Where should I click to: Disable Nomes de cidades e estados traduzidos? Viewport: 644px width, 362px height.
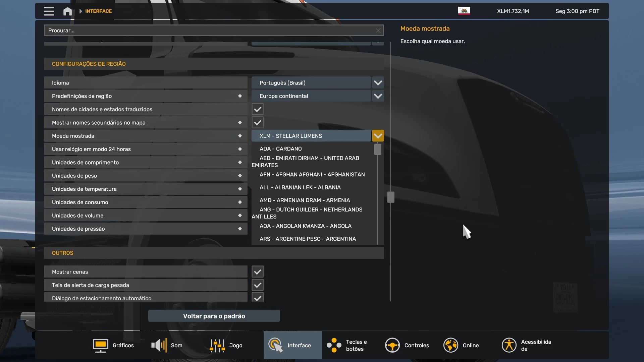click(x=257, y=109)
